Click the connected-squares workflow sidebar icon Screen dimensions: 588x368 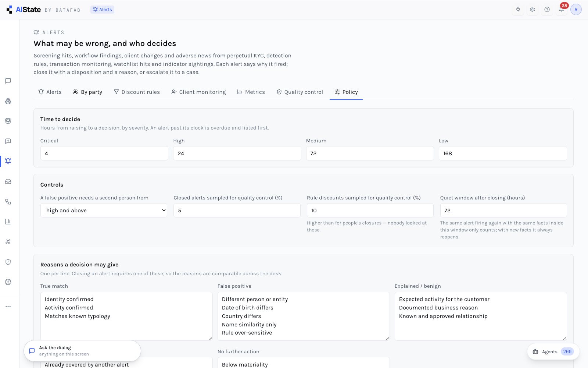coord(8,202)
